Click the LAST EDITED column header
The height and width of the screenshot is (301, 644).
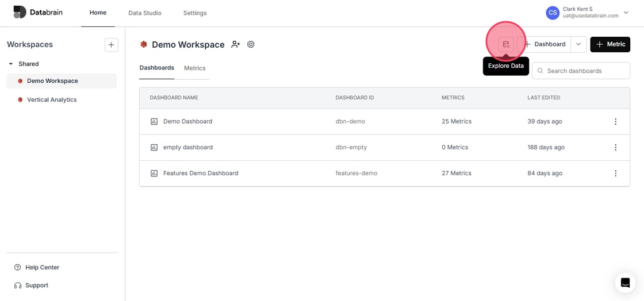tap(544, 98)
